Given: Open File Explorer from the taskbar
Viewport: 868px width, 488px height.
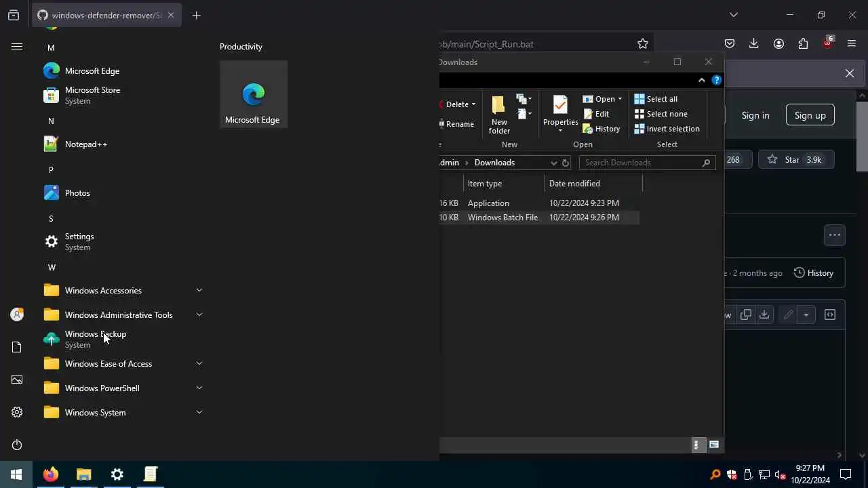Looking at the screenshot, I should tap(83, 474).
